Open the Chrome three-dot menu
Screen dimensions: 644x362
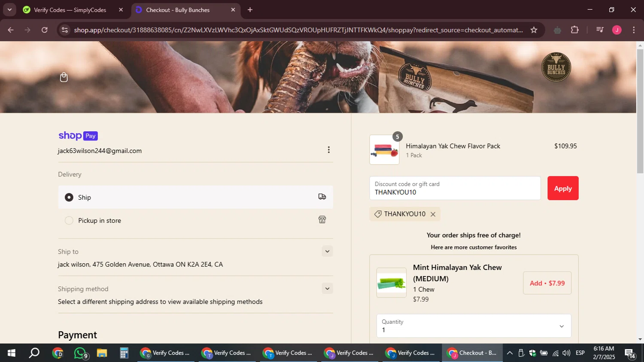click(x=634, y=30)
